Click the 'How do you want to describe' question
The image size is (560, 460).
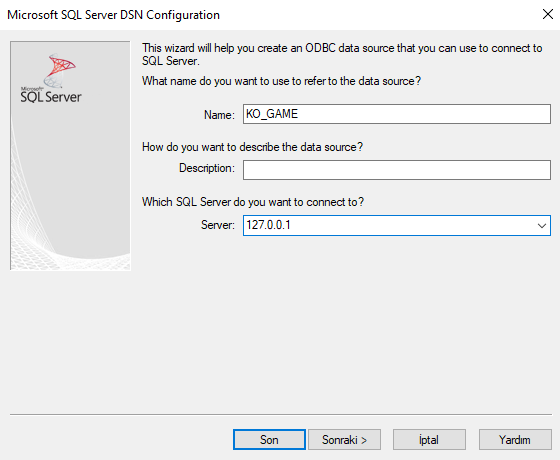pos(252,147)
